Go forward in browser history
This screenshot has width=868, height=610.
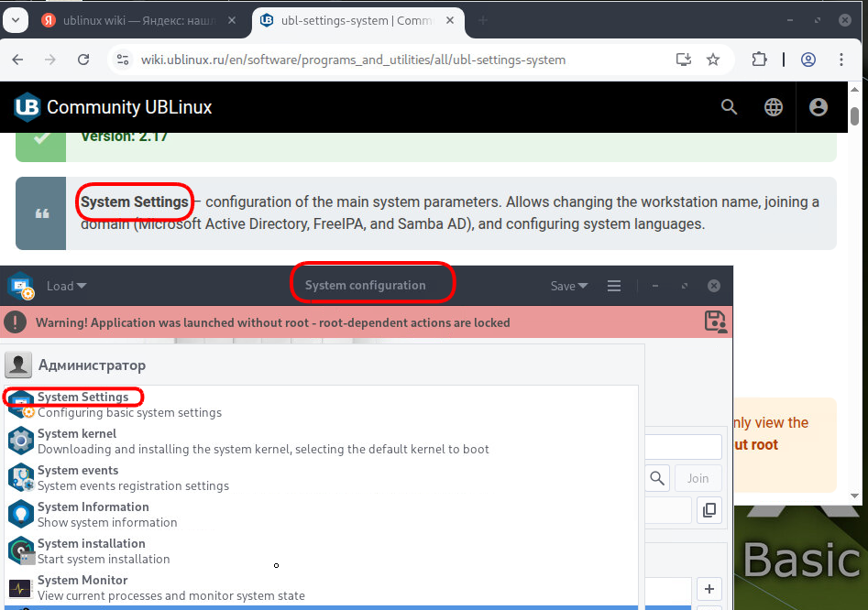[50, 60]
